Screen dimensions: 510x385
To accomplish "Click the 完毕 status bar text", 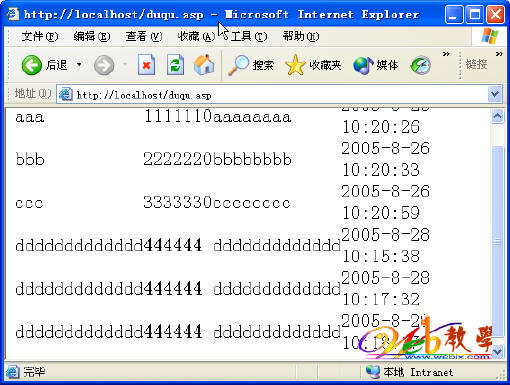I will coord(34,372).
